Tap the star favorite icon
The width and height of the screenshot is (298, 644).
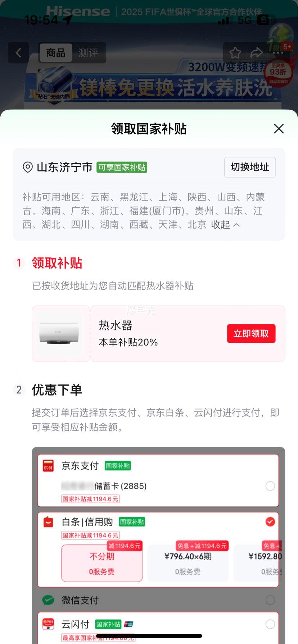[235, 53]
